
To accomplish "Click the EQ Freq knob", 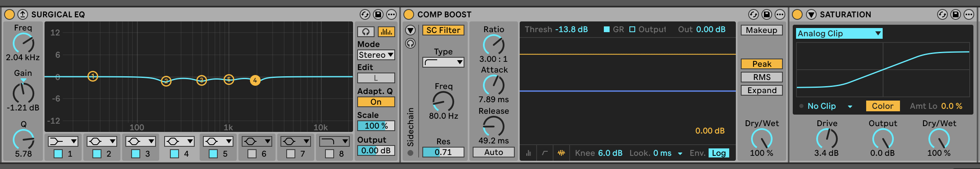I will 24,44.
